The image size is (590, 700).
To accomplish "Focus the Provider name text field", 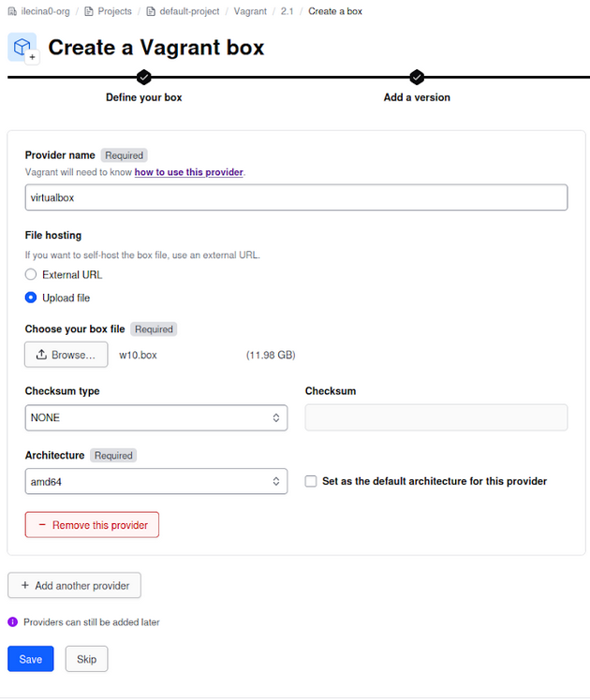I will coord(296,197).
